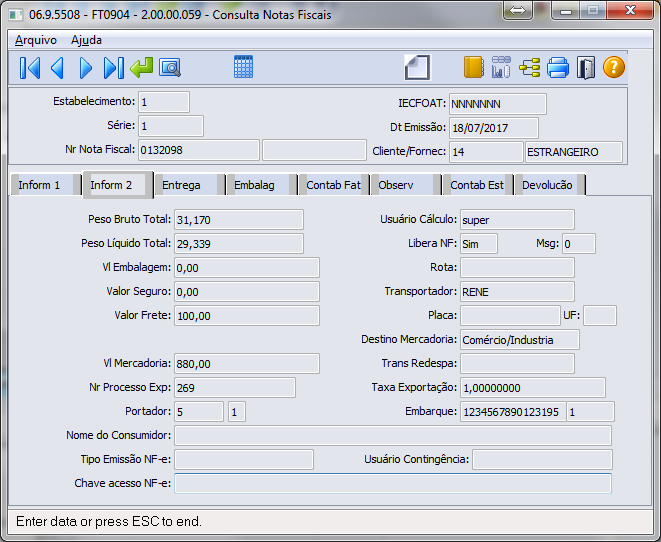The height and width of the screenshot is (542, 661).
Task: Click the Portador field showing 5
Action: click(199, 412)
